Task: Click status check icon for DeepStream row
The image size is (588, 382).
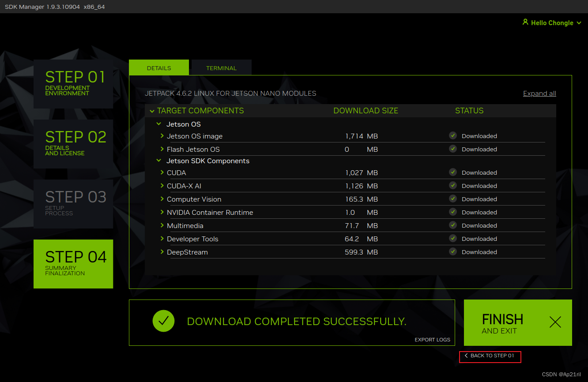Action: [453, 251]
